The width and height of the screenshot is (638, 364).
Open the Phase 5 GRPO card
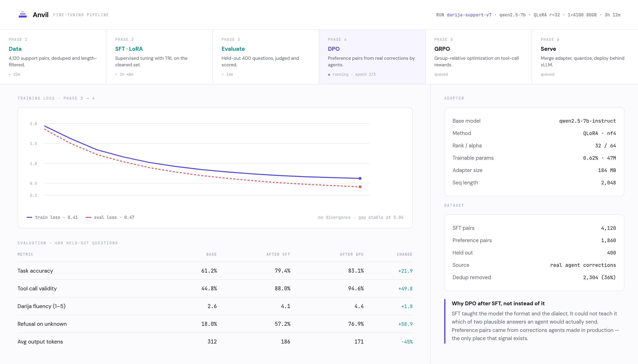coord(478,57)
